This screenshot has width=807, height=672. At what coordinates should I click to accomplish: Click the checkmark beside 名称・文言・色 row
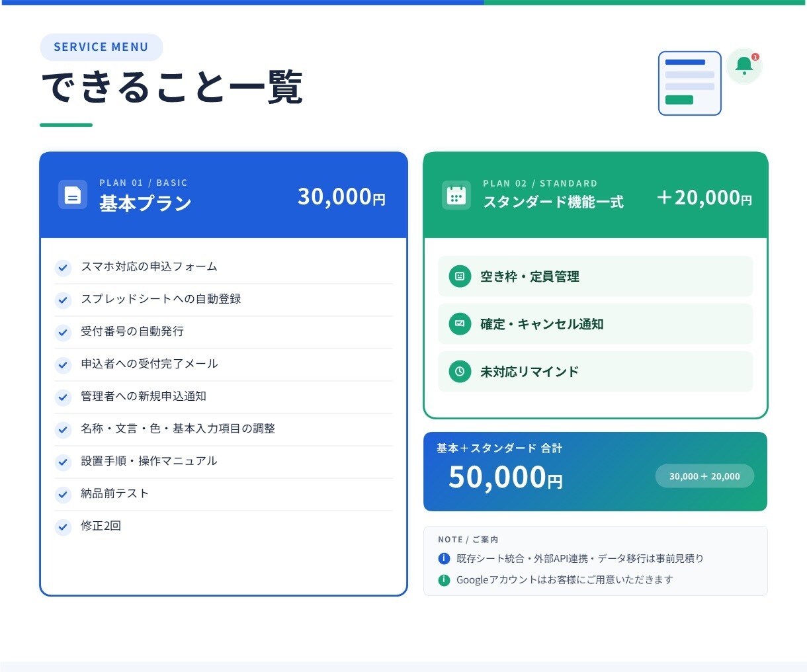coord(63,430)
